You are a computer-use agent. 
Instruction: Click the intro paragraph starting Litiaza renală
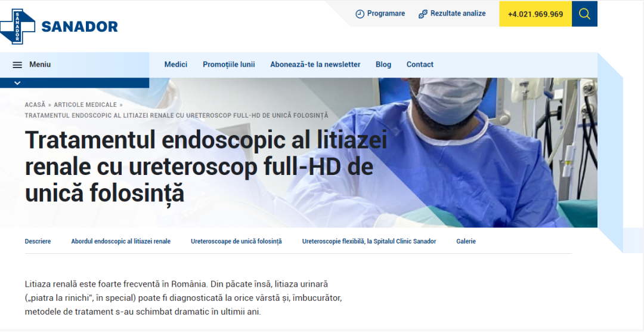point(184,298)
